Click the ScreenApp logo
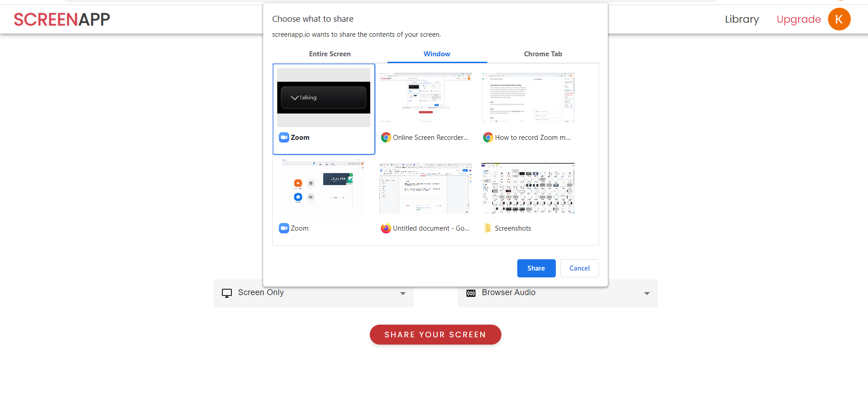The image size is (868, 395). pyautogui.click(x=62, y=19)
